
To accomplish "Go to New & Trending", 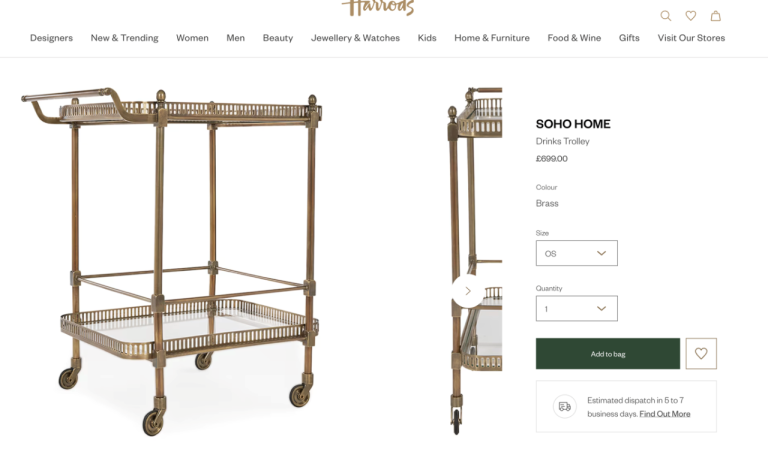I will [124, 38].
